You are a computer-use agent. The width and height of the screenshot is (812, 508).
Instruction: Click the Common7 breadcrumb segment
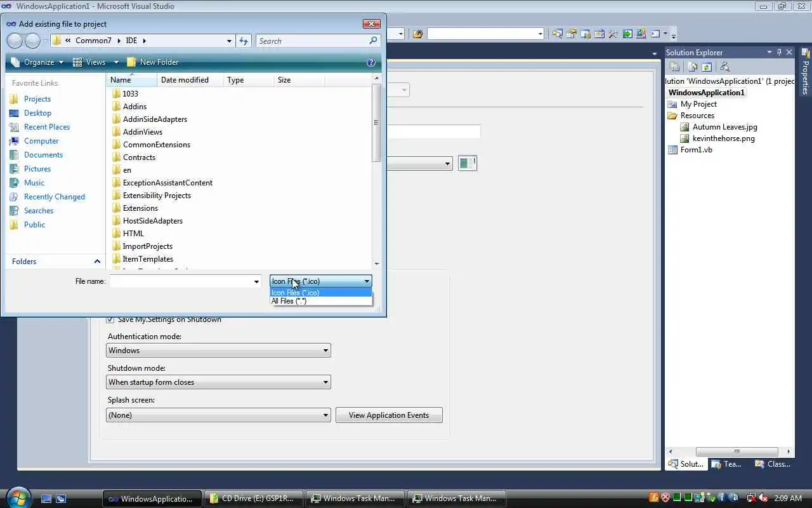point(93,41)
